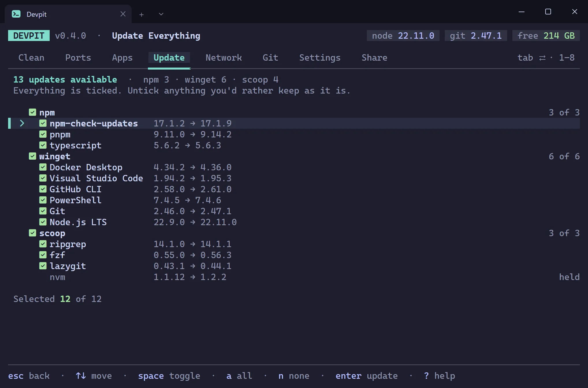Open the Apps tab
588x388 pixels.
pyautogui.click(x=122, y=57)
